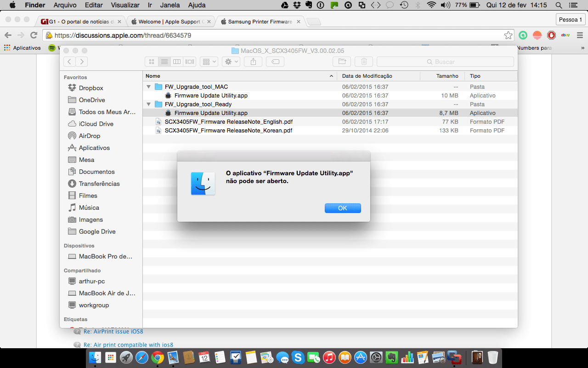Click the Finder trash toolbar button
The height and width of the screenshot is (368, 588).
(364, 62)
